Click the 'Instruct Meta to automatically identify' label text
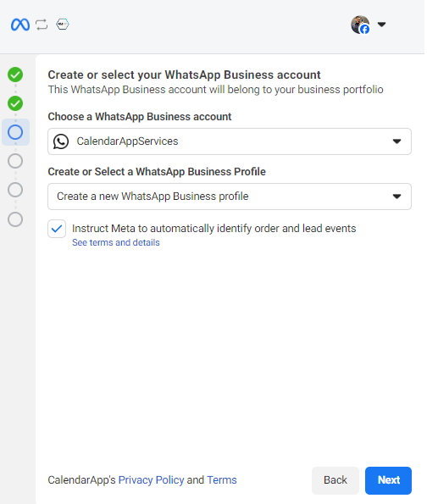The image size is (427, 504). click(213, 229)
